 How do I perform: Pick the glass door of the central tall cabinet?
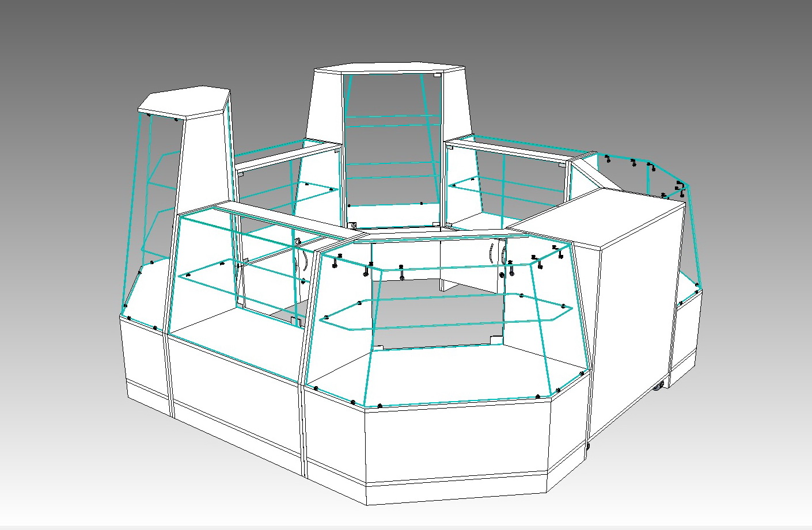393,150
